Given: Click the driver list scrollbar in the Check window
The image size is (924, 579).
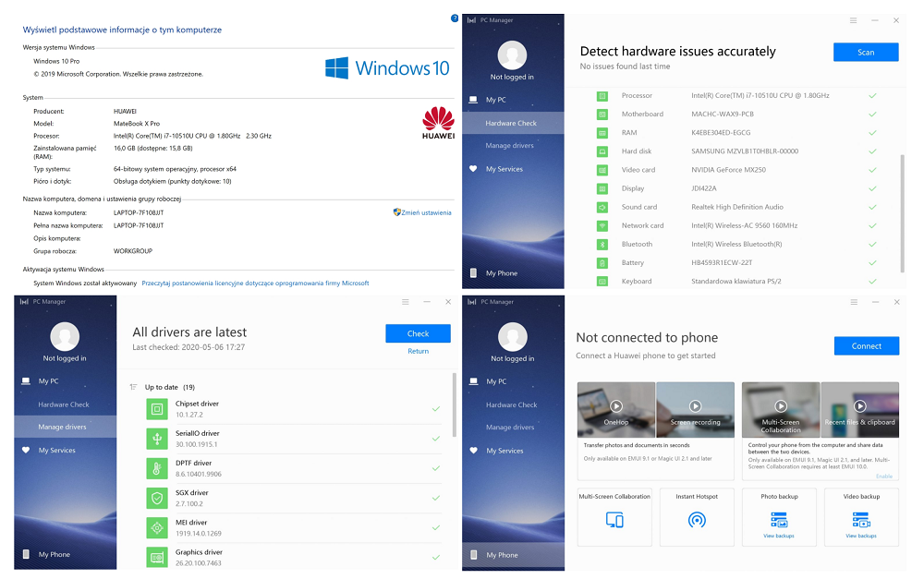Looking at the screenshot, I should [455, 404].
